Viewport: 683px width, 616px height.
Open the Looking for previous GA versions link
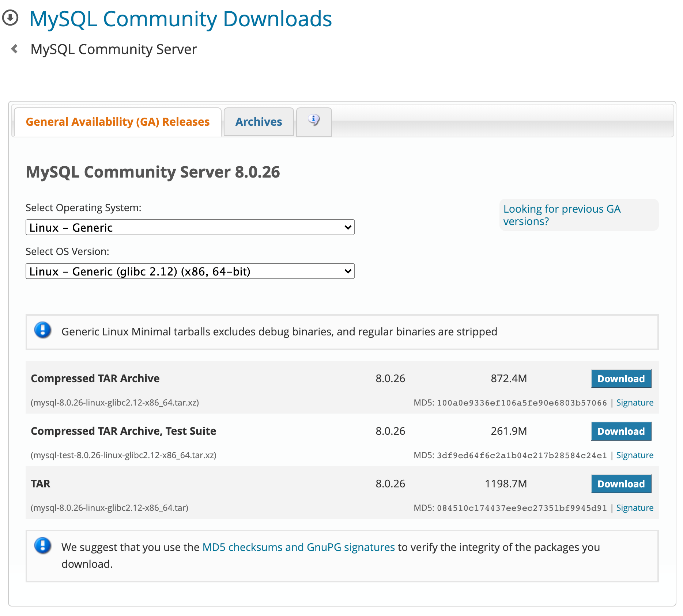click(x=562, y=215)
